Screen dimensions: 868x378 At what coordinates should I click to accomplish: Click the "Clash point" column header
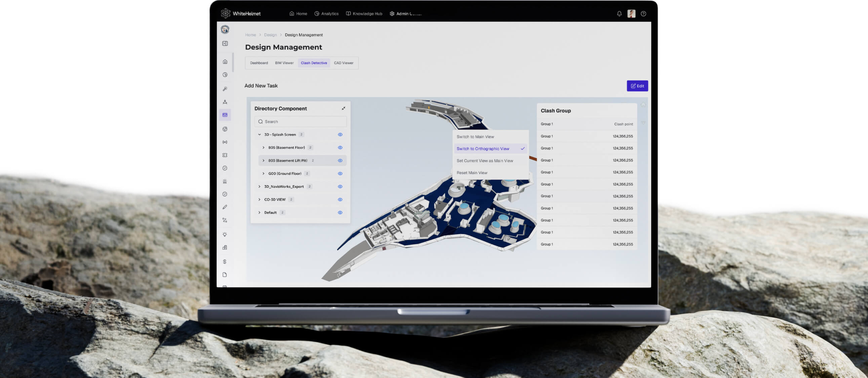tap(623, 124)
